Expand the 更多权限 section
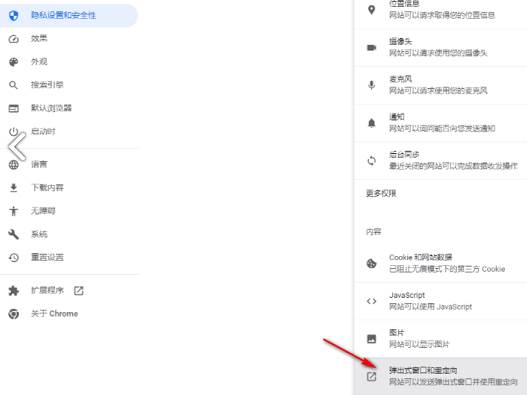The height and width of the screenshot is (395, 527). click(441, 194)
